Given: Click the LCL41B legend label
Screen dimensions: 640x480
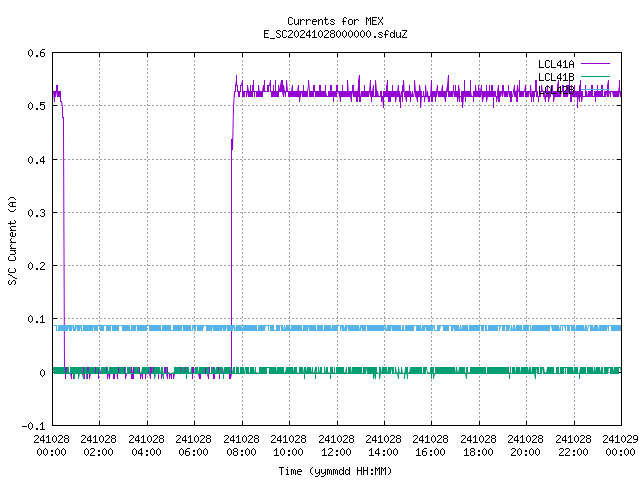Looking at the screenshot, I should (556, 77).
